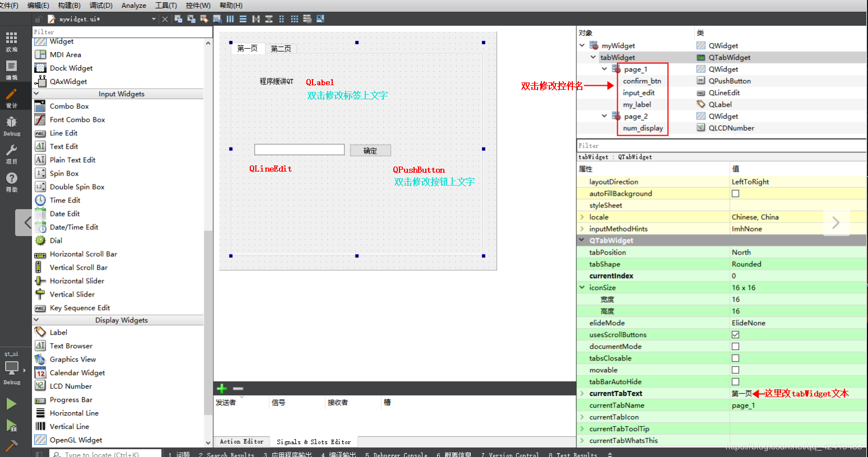Expand the inputMethodHints property
This screenshot has height=457, width=868.
coord(582,229)
